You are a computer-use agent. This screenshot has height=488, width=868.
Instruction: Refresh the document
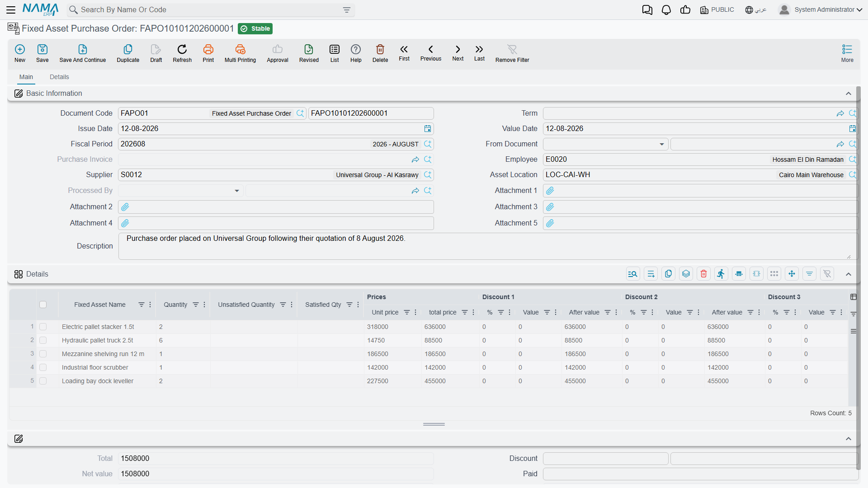(x=182, y=53)
